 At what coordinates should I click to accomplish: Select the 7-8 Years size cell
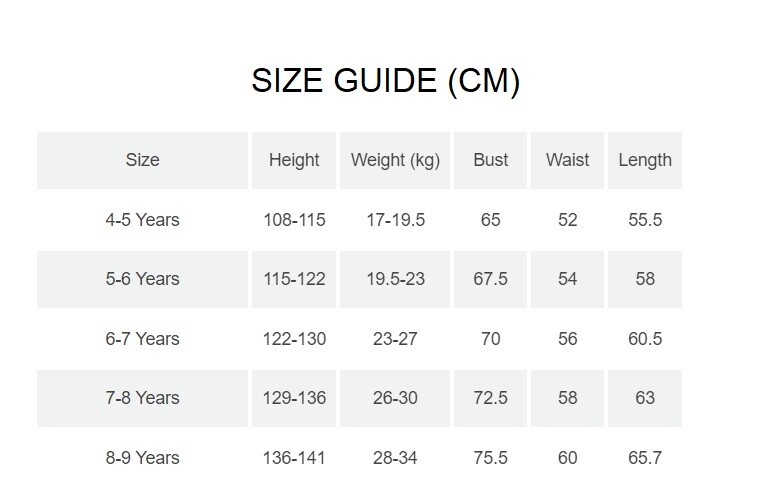click(142, 398)
